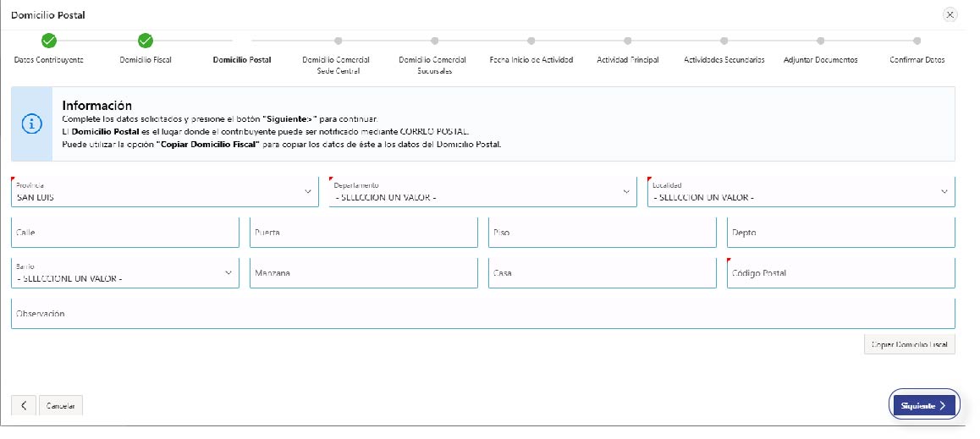Focus the Calle input field
The height and width of the screenshot is (439, 980).
(125, 233)
